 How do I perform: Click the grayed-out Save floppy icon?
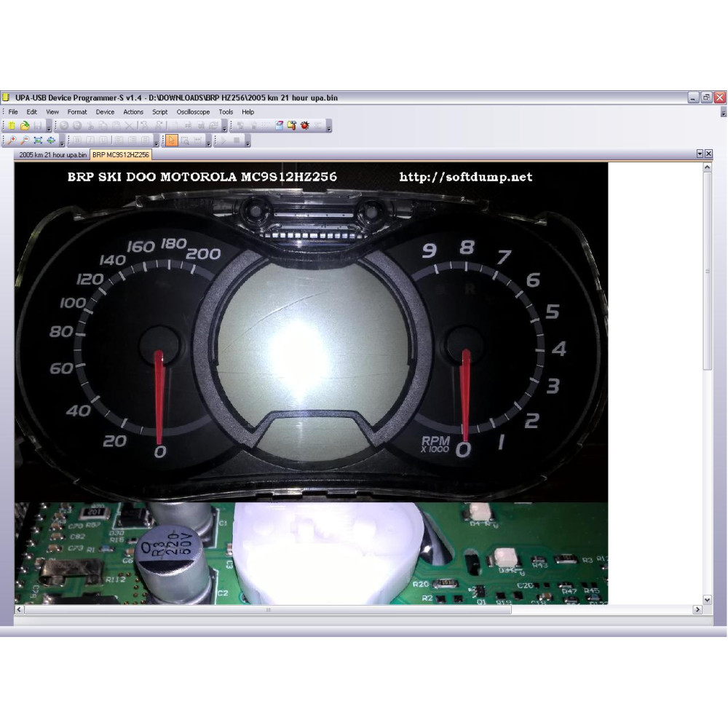tap(38, 125)
